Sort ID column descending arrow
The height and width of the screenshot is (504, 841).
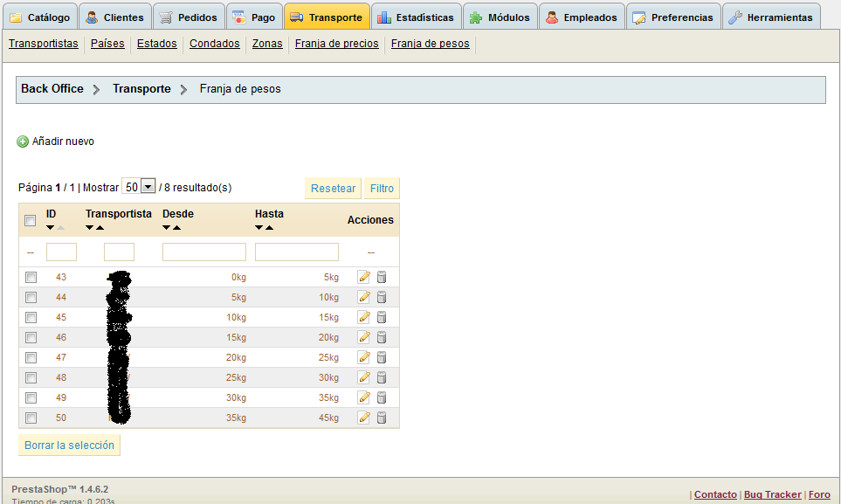pos(50,228)
